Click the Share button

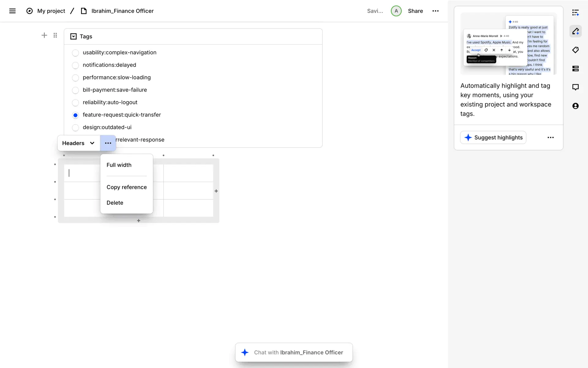415,11
